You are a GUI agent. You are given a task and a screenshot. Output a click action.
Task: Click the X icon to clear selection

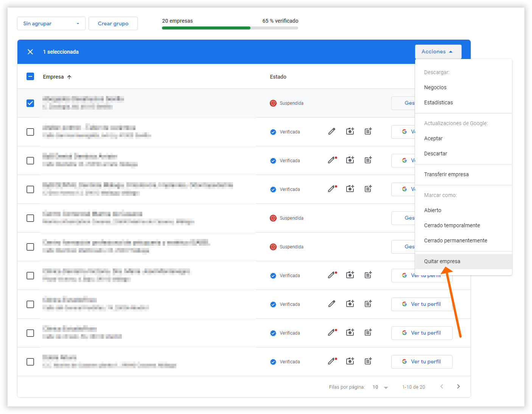[30, 52]
